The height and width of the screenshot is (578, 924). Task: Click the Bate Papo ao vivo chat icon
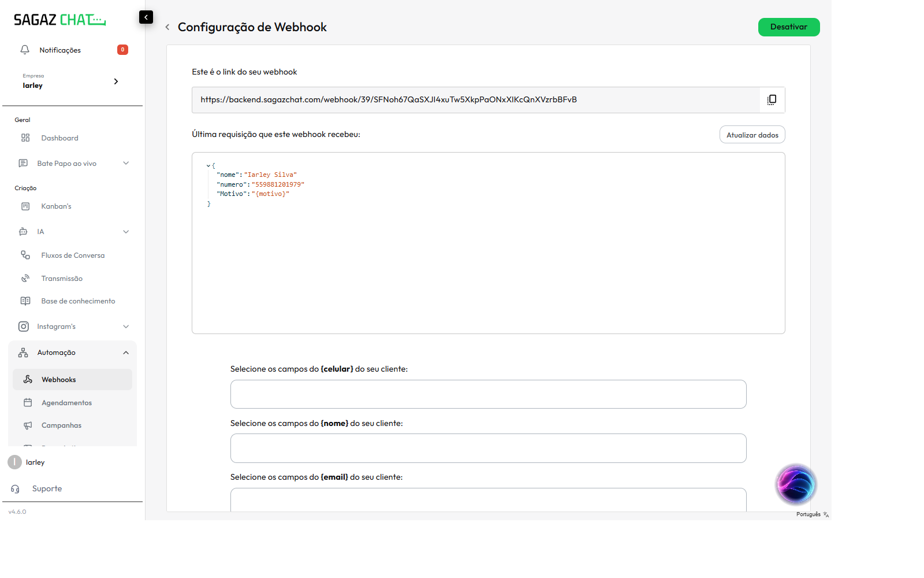[23, 163]
